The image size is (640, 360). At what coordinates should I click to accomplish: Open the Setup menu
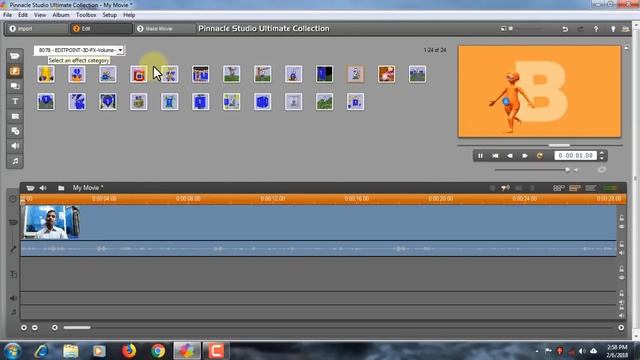(x=109, y=15)
